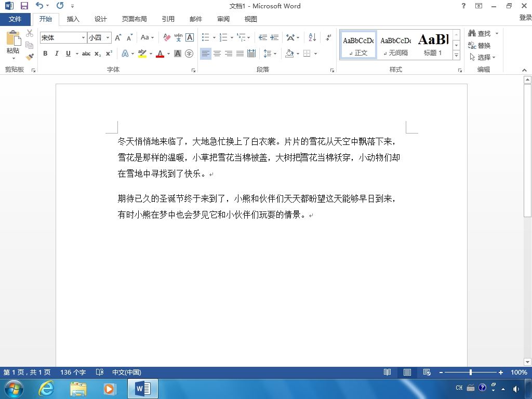Image resolution: width=532 pixels, height=399 pixels.
Task: Expand underline style dropdown arrow
Action: point(77,54)
